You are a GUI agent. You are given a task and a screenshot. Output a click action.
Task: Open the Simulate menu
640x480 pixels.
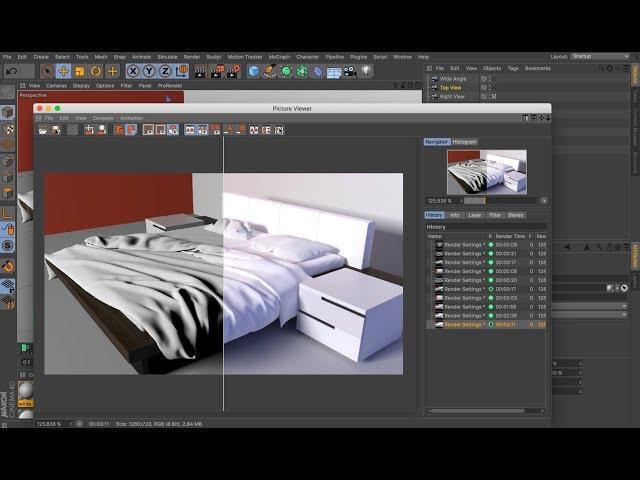167,57
